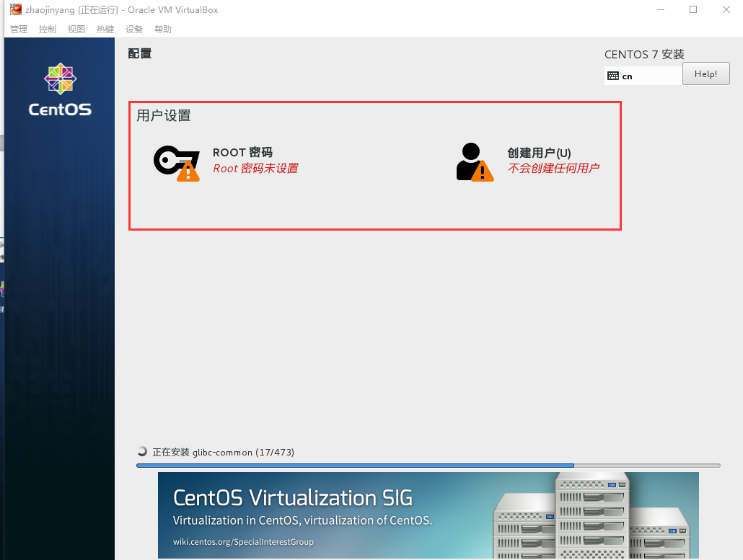
Task: Click 'CENTOS 7 安装' title text
Action: pos(644,55)
